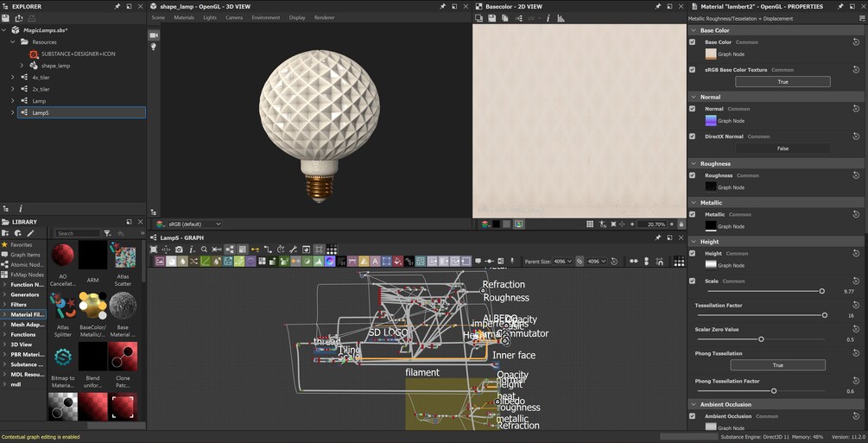Screen dimensions: 868x443
Task: Toggle the Height checkbox
Action: pos(692,254)
